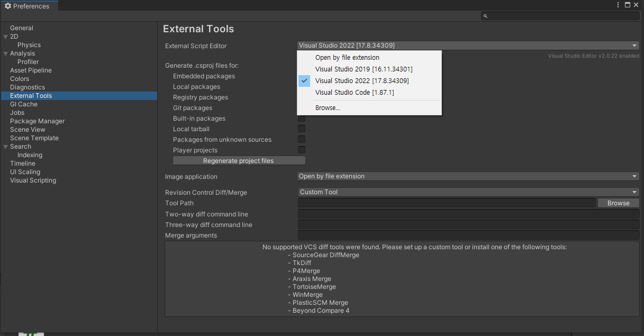Open the Revision Control Diff/Merge dropdown
Viewport: 644px width, 336px height.
468,192
